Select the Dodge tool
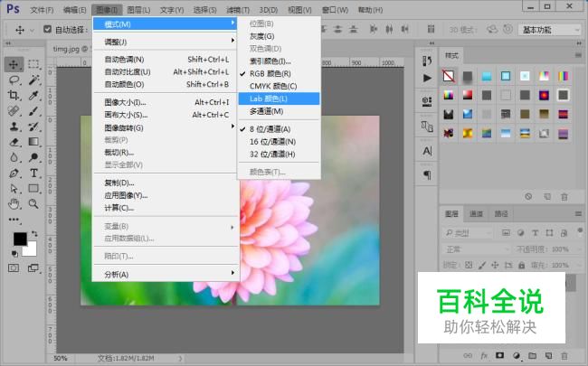This screenshot has width=588, height=366. [x=33, y=157]
